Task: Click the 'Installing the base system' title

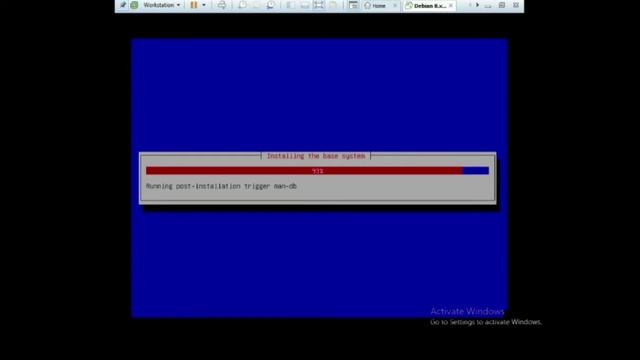Action: tap(316, 156)
